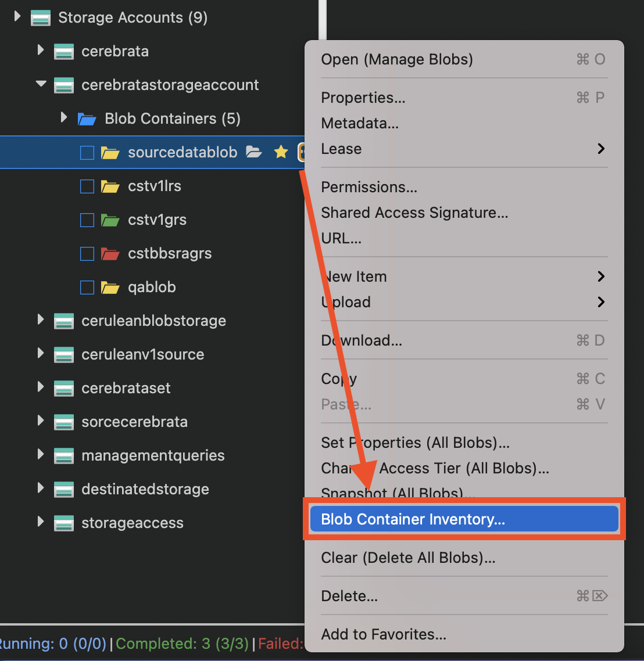Click the blue Blob Containers folder icon
The width and height of the screenshot is (644, 661).
(86, 118)
